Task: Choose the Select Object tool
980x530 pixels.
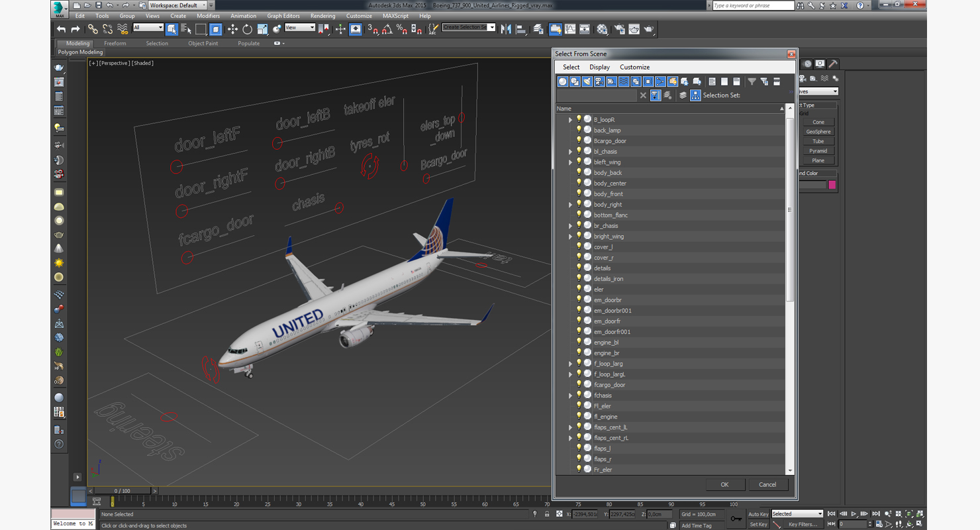Action: pyautogui.click(x=171, y=29)
